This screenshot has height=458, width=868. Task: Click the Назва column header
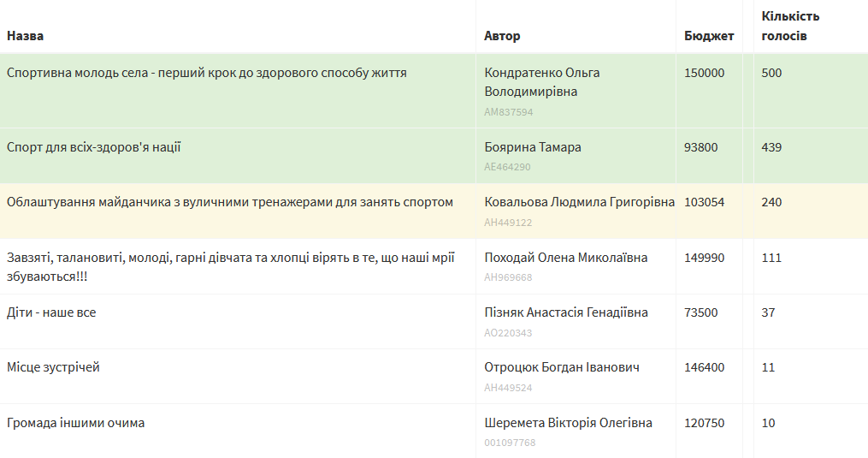tap(25, 36)
